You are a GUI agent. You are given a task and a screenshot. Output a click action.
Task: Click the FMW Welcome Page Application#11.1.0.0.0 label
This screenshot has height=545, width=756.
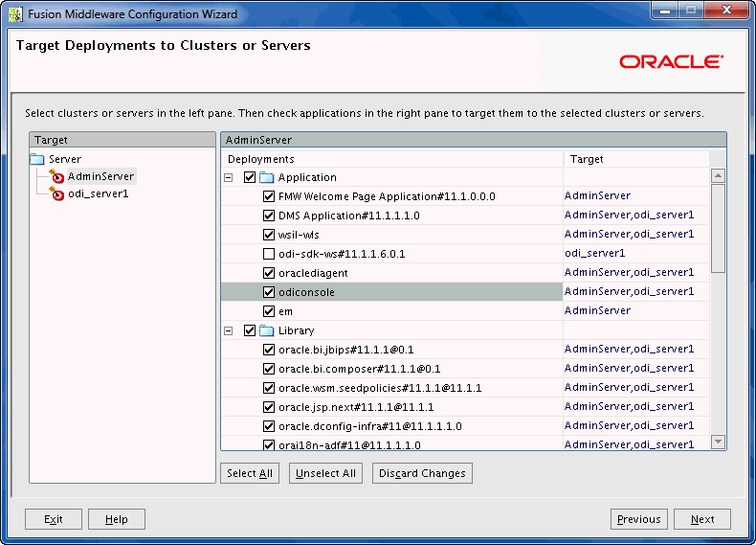(x=387, y=196)
